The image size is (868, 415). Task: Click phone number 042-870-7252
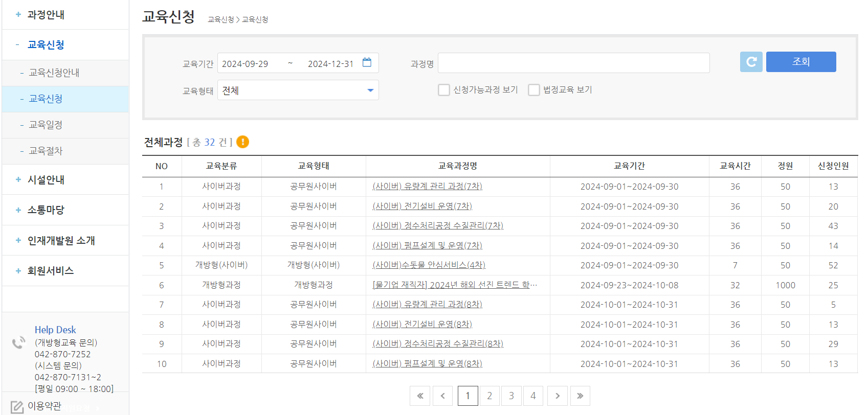62,354
